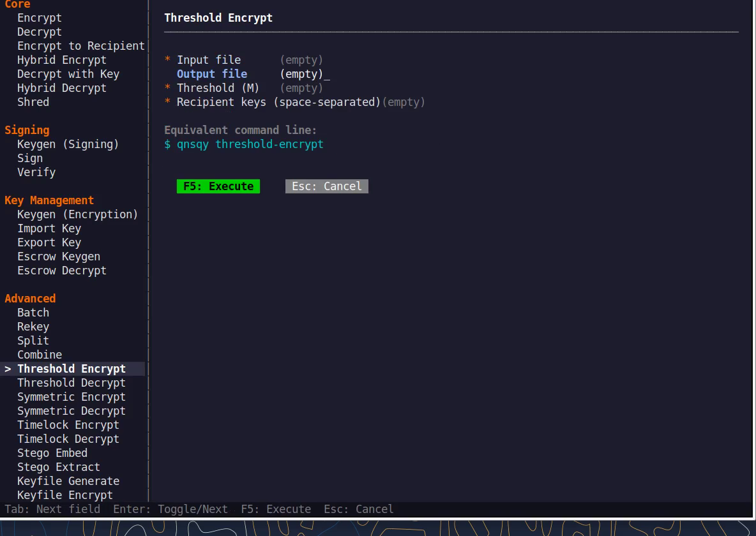Select Symmetric Encrypt
This screenshot has height=536, width=756.
click(x=72, y=397)
